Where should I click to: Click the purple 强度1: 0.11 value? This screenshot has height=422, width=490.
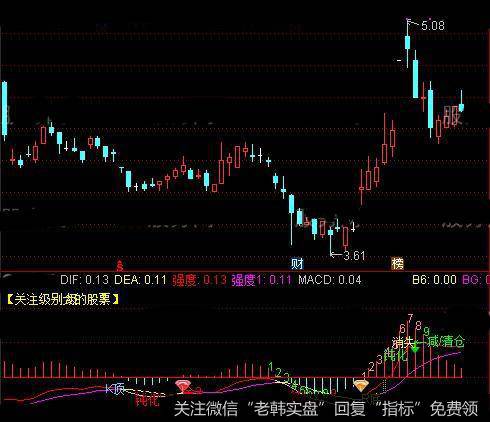click(x=261, y=280)
